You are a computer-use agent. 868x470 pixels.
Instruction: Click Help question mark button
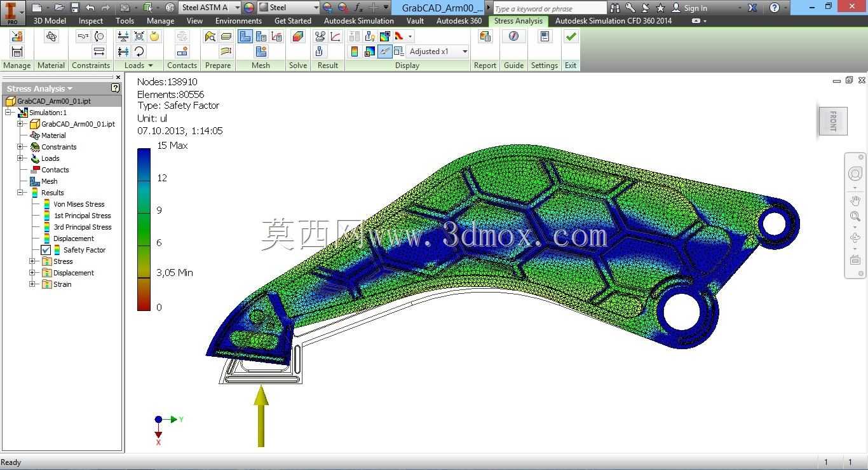774,8
